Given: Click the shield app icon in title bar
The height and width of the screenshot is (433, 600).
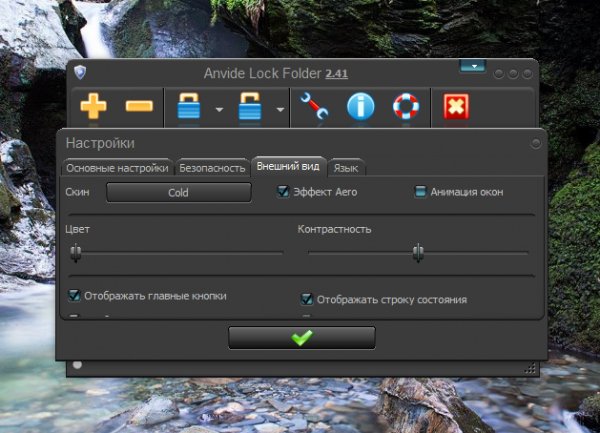Looking at the screenshot, I should pos(80,72).
